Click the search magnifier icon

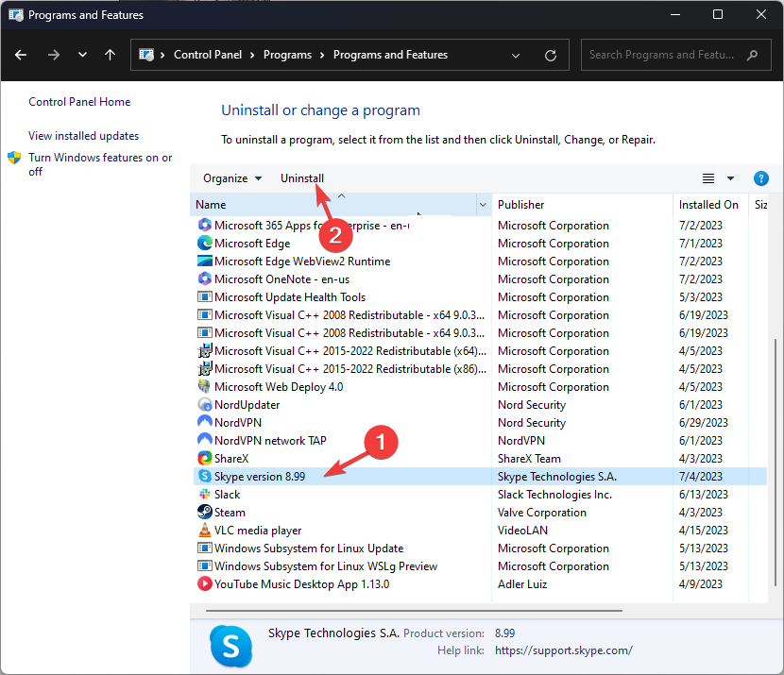752,55
